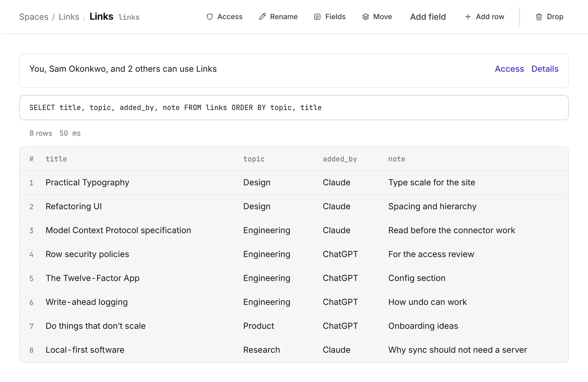The height and width of the screenshot is (382, 588).
Task: Click the shield icon beside Access in the toolbar
Action: [x=210, y=17]
